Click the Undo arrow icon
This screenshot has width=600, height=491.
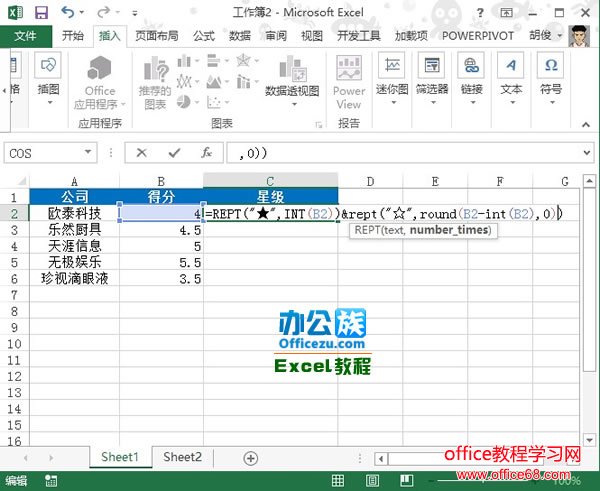tap(67, 13)
